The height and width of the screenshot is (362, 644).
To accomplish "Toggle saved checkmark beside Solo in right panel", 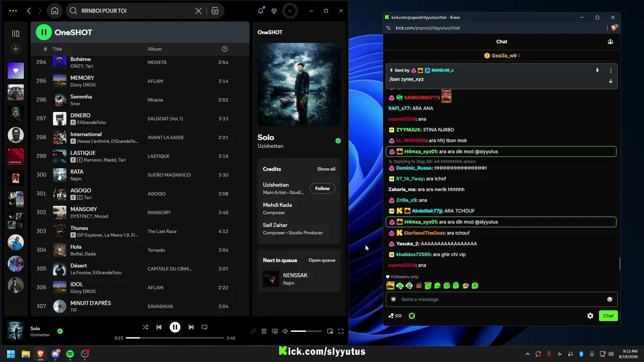I will (338, 141).
